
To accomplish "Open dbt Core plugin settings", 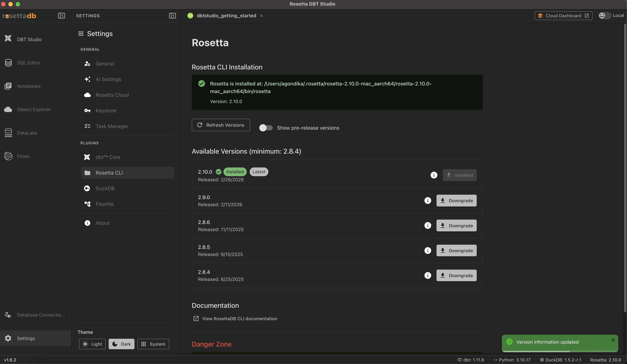I will coord(128,157).
